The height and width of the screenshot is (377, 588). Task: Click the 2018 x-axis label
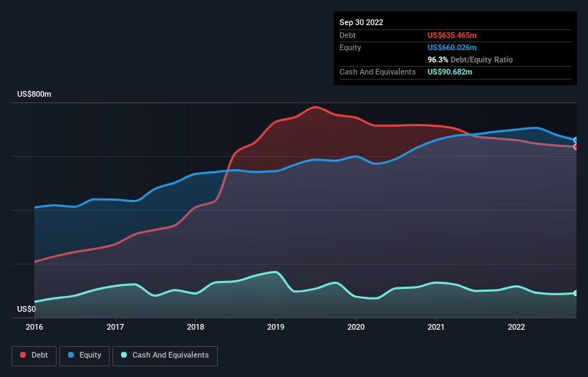pyautogui.click(x=196, y=327)
